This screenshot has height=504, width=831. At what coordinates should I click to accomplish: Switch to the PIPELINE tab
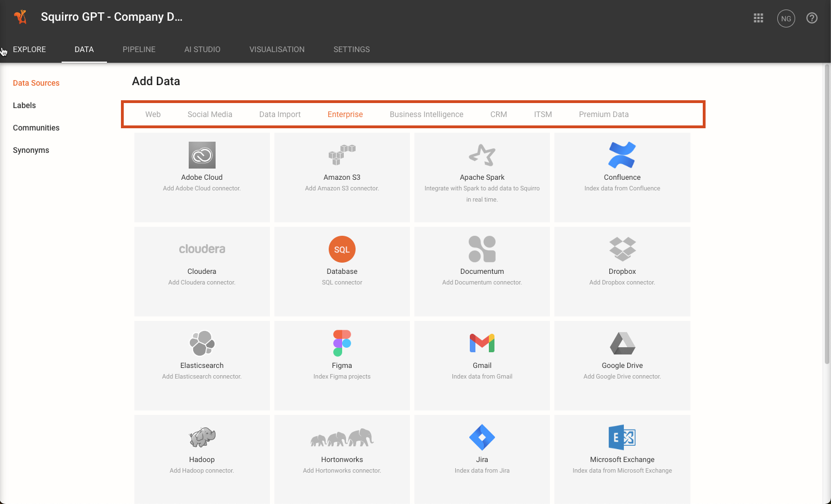139,49
